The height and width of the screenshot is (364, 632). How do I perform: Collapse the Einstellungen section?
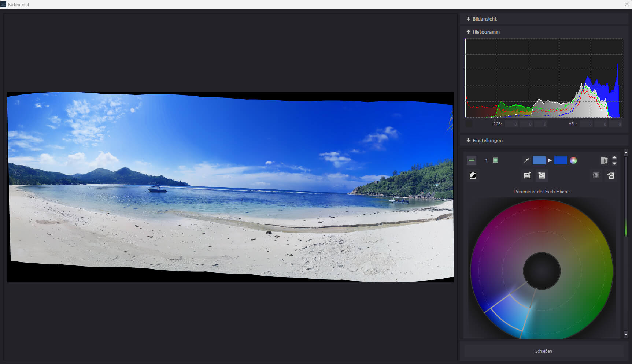[487, 140]
